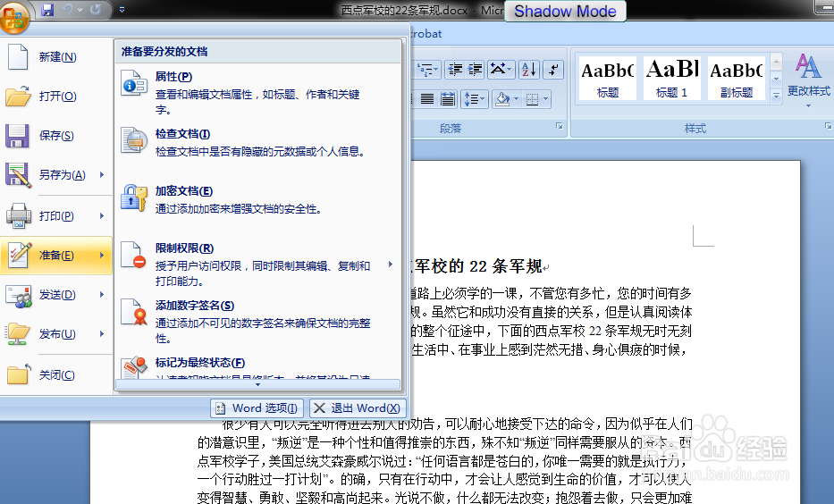The width and height of the screenshot is (834, 504).
Task: Click the Save icon in quick access toolbar
Action: (x=48, y=10)
